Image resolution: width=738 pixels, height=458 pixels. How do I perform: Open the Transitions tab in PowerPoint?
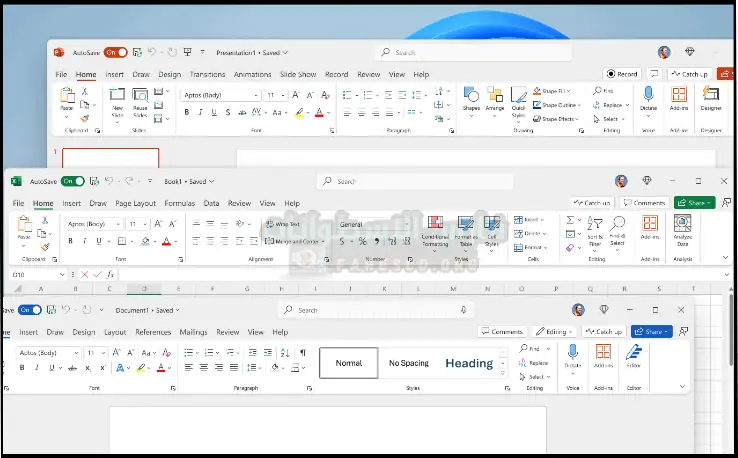(207, 74)
